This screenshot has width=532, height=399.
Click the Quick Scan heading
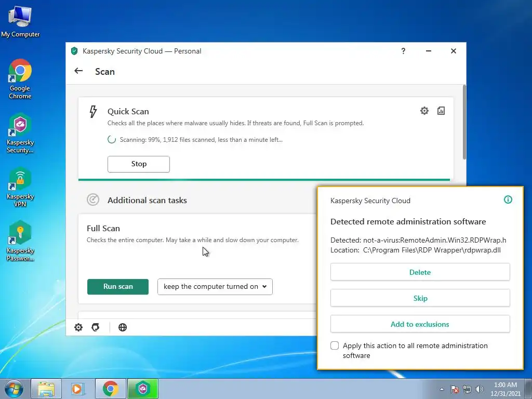[x=128, y=111]
